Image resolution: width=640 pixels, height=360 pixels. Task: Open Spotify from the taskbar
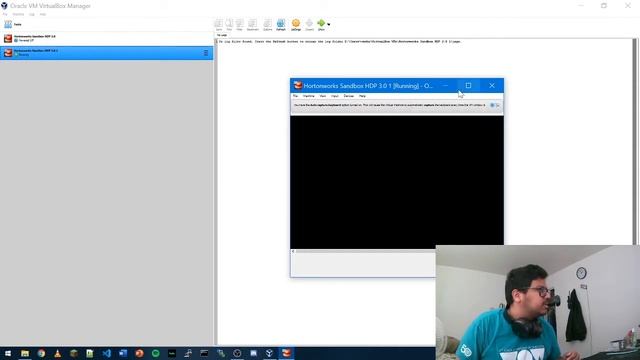pyautogui.click(x=156, y=353)
